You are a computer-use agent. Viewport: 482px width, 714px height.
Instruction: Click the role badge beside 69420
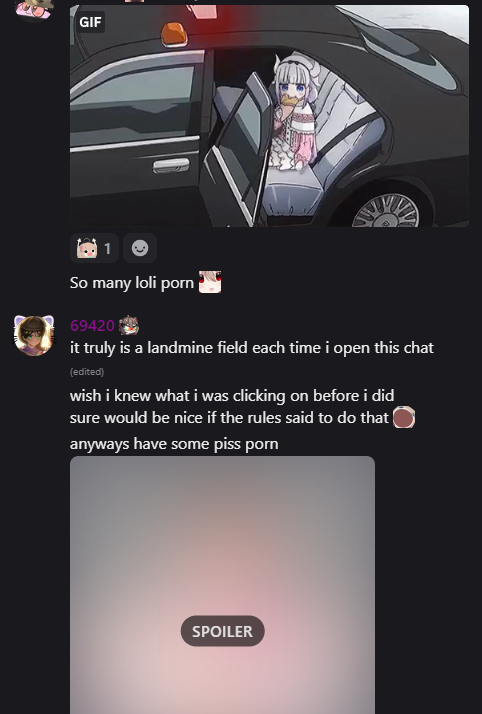point(129,325)
